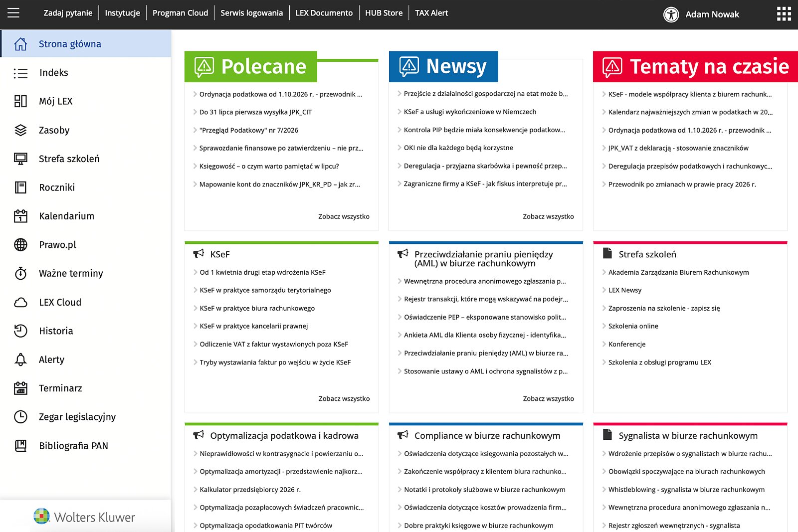The image size is (798, 532).
Task: Open LEX Documento in the top bar
Action: (x=324, y=13)
